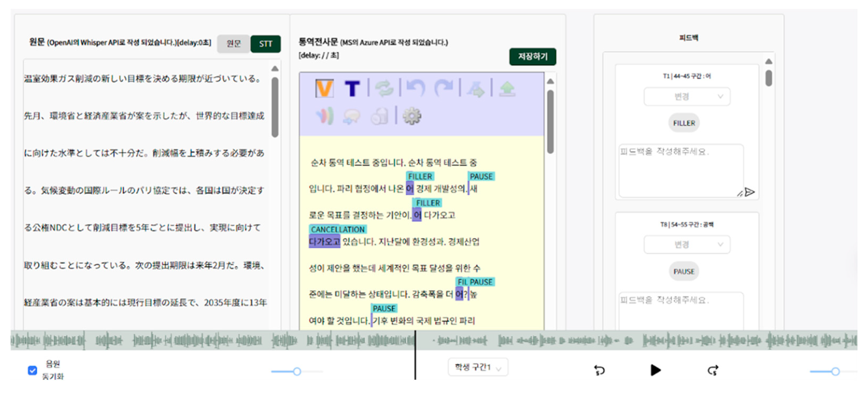The image size is (868, 396).
Task: Toggle the 음원 동기화 checkbox
Action: (x=32, y=370)
